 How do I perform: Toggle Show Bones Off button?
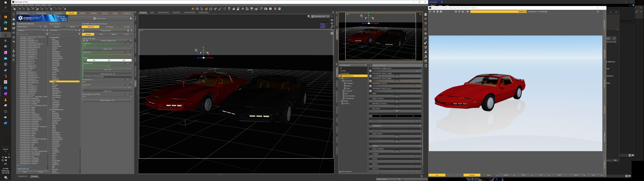[396, 111]
